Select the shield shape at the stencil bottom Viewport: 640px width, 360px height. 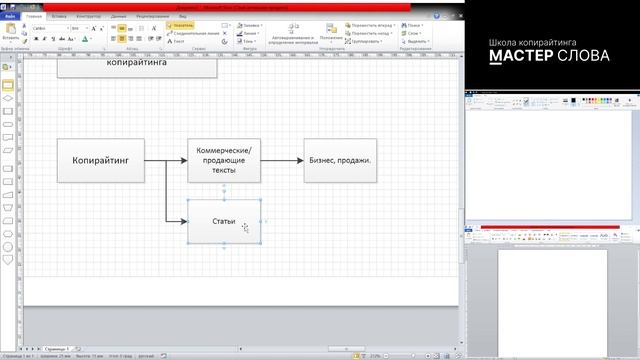pyautogui.click(x=8, y=260)
